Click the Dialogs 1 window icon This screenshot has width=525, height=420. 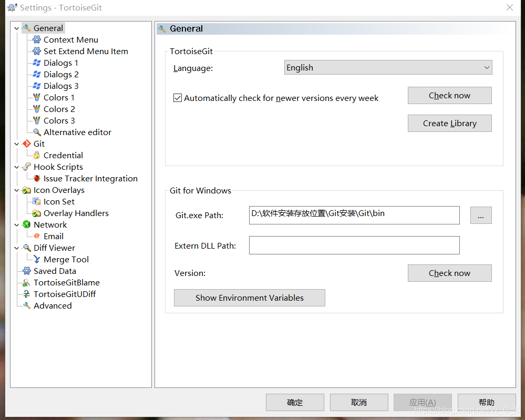point(36,63)
